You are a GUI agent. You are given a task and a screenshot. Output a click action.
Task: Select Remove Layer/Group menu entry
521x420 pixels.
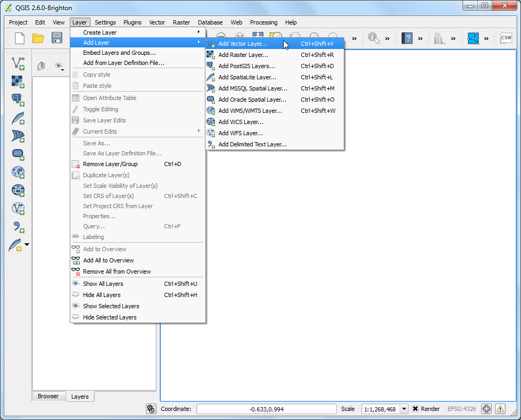tap(137, 164)
